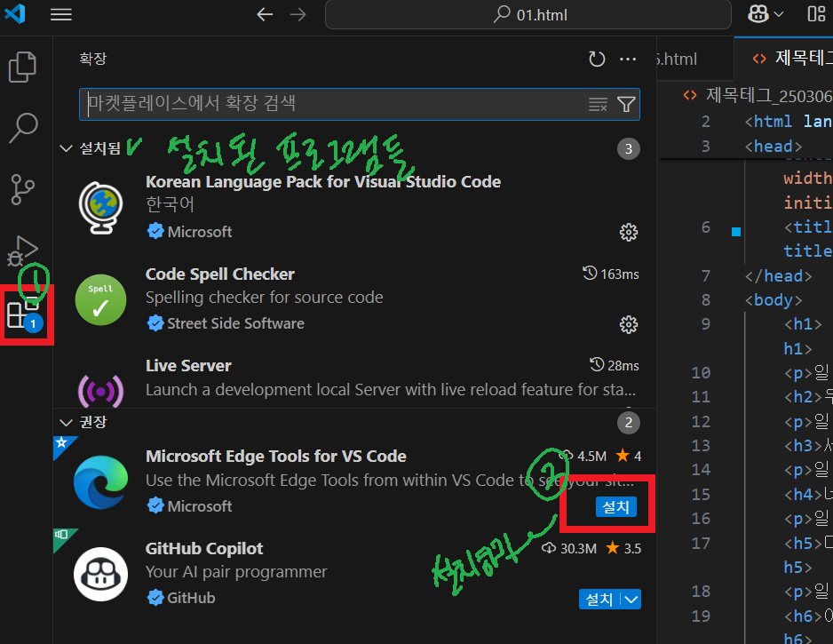Collapse the 권장 section
833x644 pixels.
[x=66, y=423]
